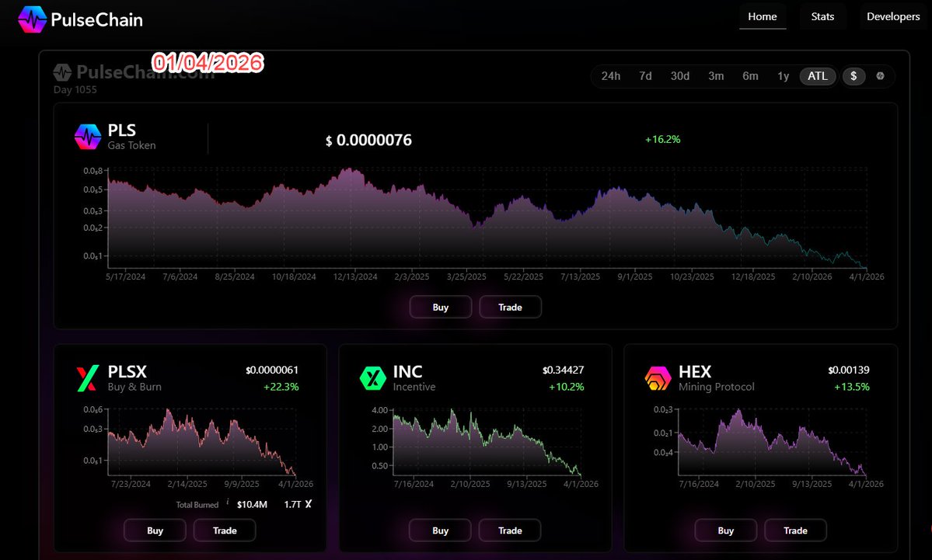The height and width of the screenshot is (560, 932).
Task: Open the Home nav tab
Action: 763,16
